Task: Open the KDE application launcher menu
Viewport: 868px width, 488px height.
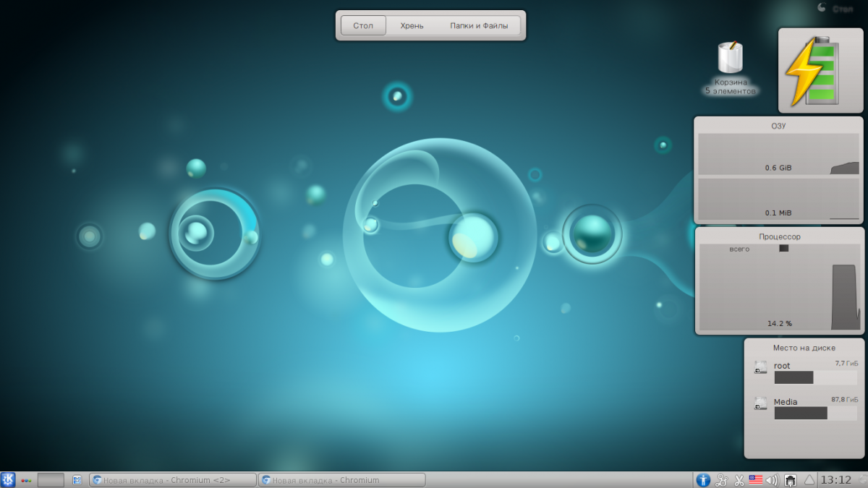Action: point(8,479)
